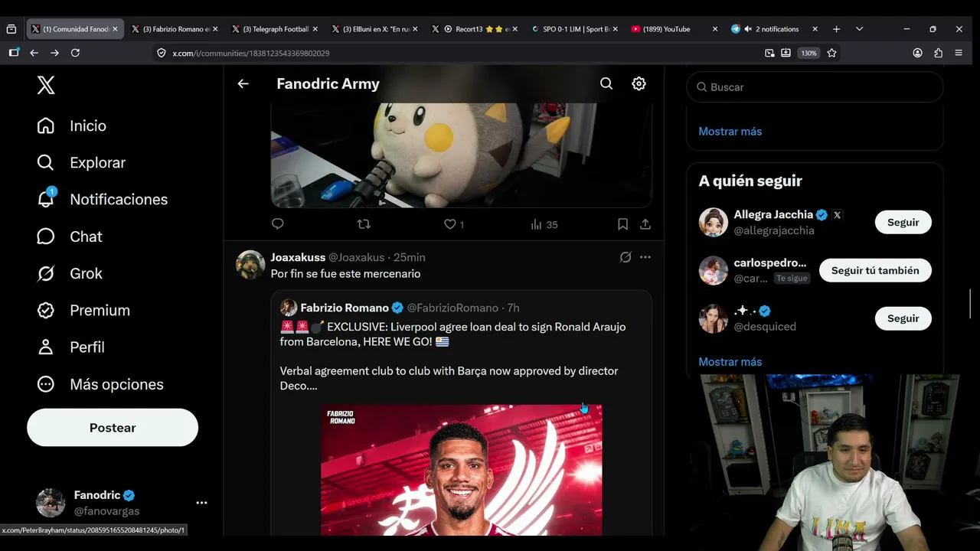Click the browser forward arrow
Viewport: 980px width, 551px height.
[x=54, y=53]
